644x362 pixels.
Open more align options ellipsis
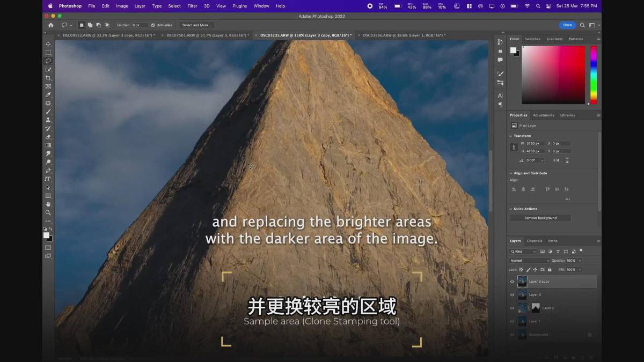pyautogui.click(x=567, y=199)
